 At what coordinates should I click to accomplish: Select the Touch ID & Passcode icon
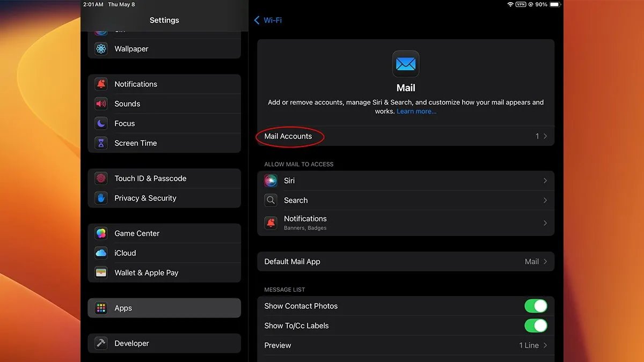(101, 178)
